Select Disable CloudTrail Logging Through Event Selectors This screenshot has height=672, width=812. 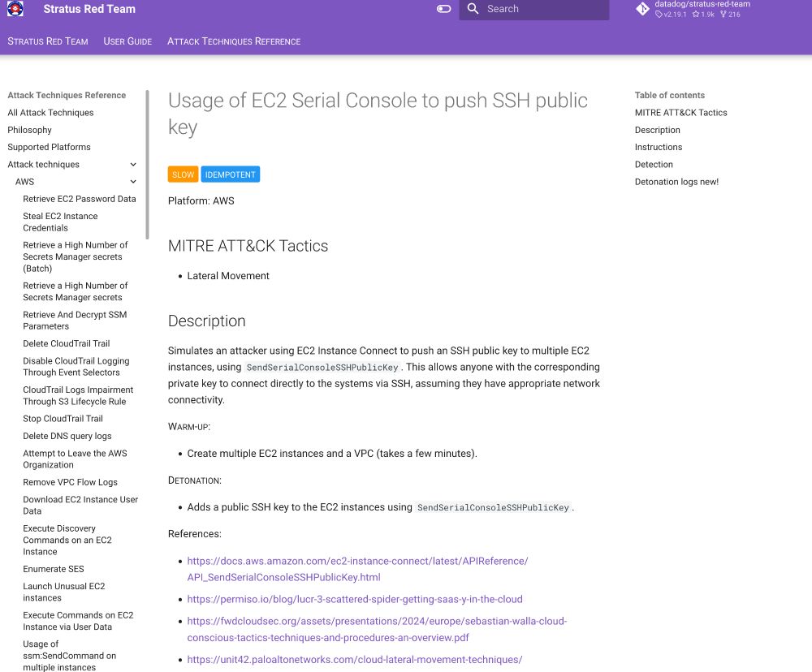click(76, 367)
